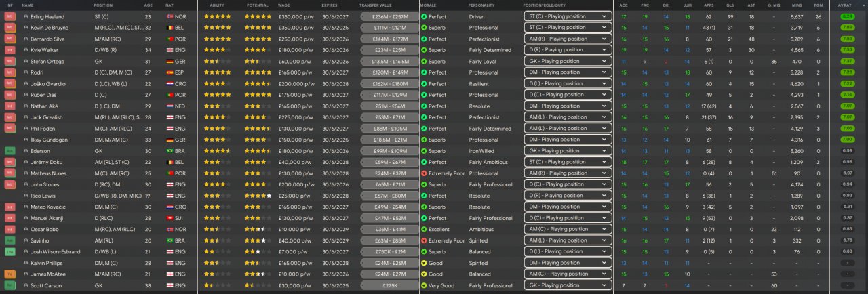
Task: Click the player icon beside Bernardo Silva
Action: pos(26,39)
